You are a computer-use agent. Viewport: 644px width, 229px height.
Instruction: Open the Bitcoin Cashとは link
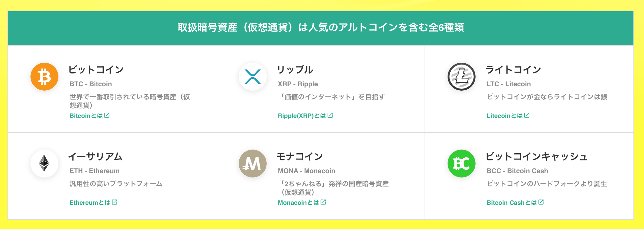(x=511, y=203)
